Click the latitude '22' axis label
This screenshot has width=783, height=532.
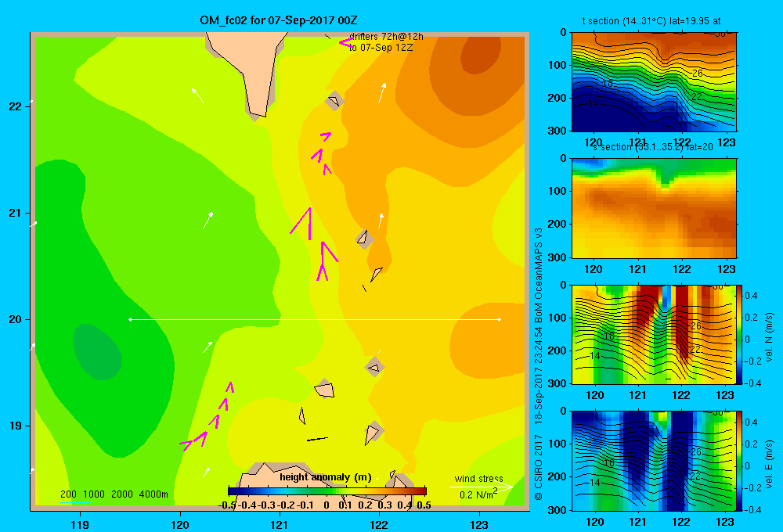[16, 107]
